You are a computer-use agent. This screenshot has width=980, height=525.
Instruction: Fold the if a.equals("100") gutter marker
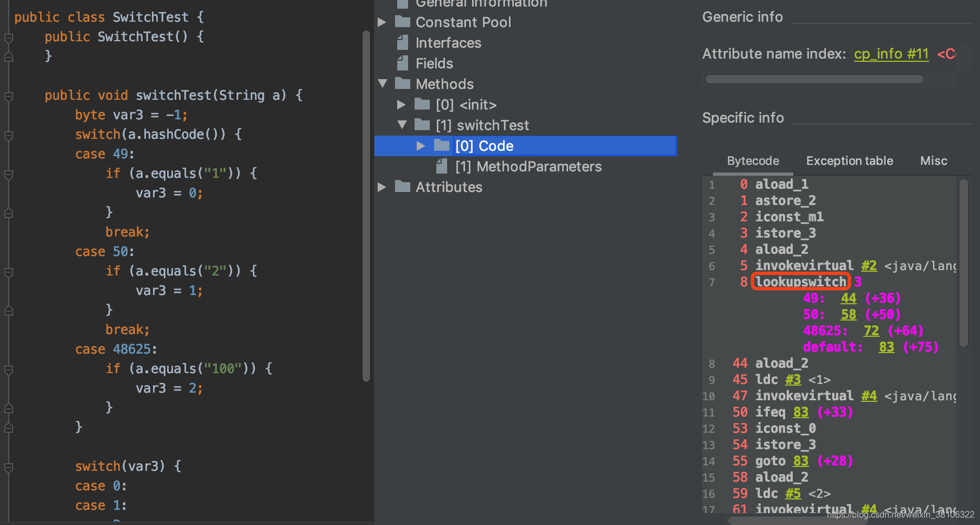coord(8,370)
